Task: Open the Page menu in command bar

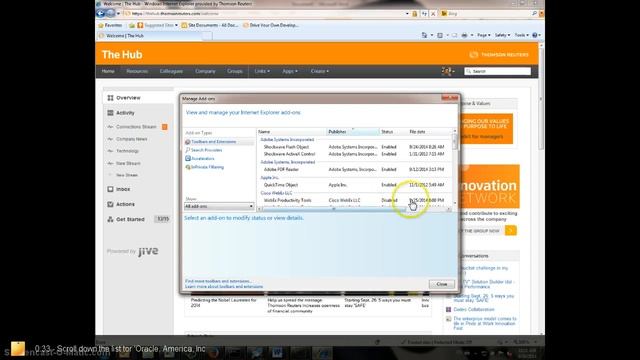Action: click(x=484, y=36)
